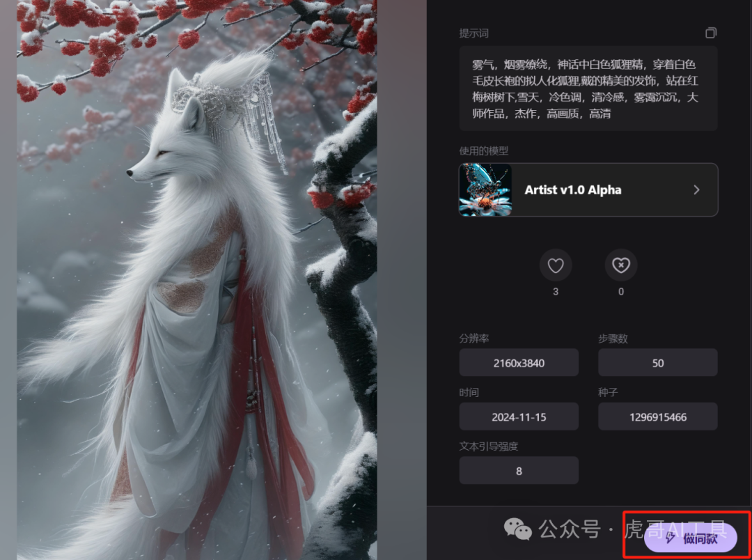Click the lightning bolt icon on 做同款 button
The width and height of the screenshot is (752, 560).
668,537
